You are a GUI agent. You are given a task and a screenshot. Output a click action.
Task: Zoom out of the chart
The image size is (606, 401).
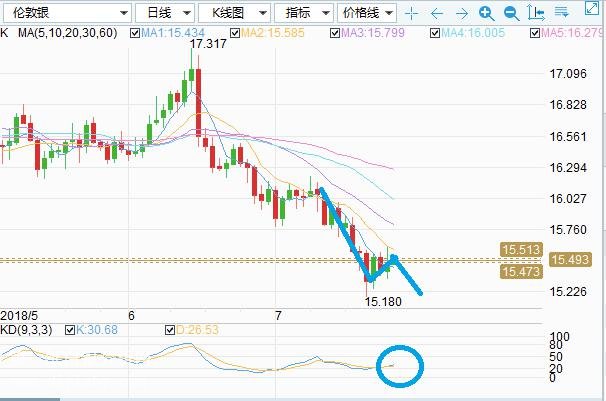[511, 14]
